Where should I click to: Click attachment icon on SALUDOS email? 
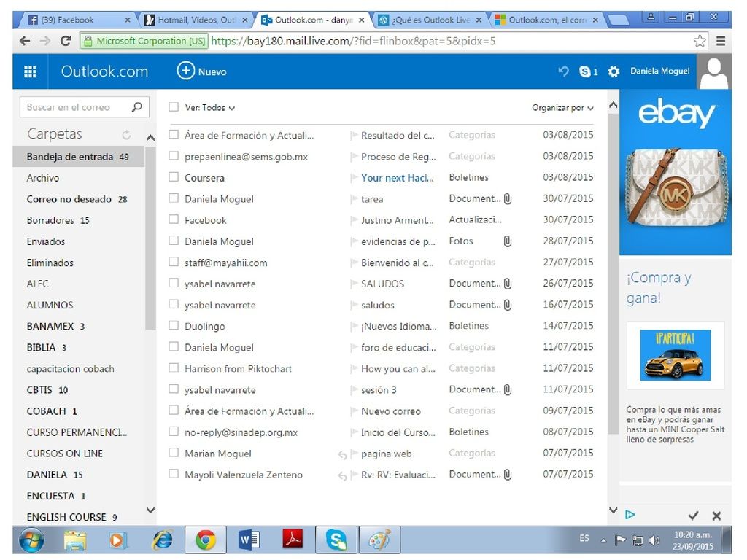click(508, 284)
